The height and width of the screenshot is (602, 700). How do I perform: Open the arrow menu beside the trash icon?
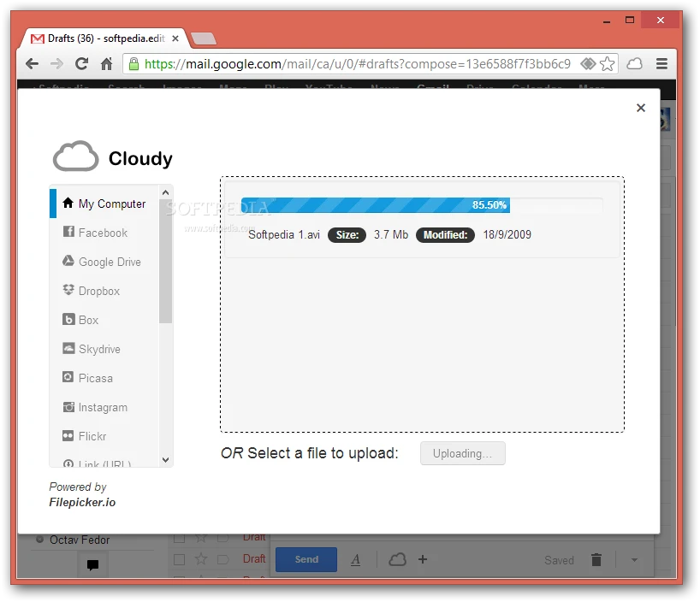[634, 560]
